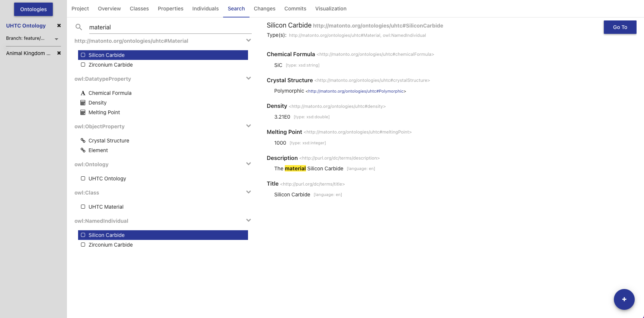Click the SiC chemical formula value

278,65
